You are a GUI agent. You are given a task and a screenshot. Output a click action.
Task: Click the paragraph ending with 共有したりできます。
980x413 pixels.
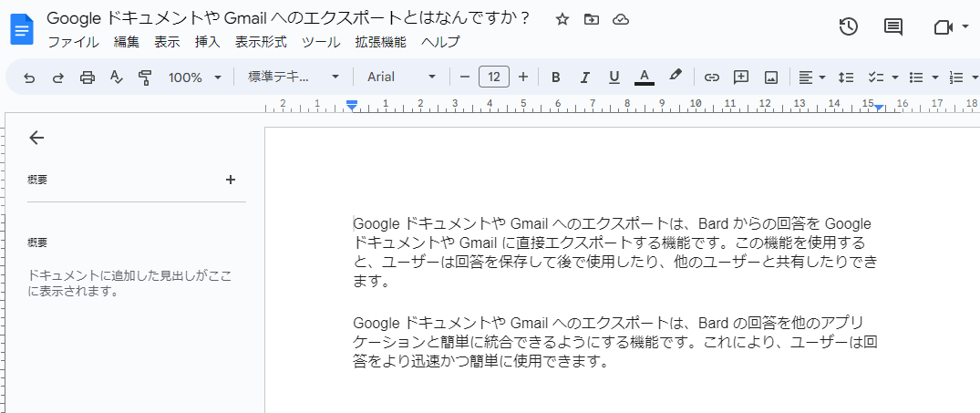(615, 253)
